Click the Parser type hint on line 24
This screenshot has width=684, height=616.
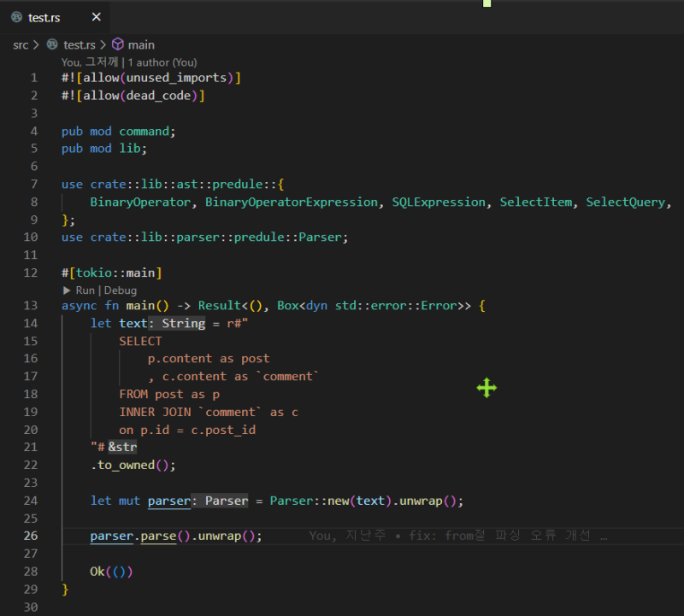pos(226,501)
